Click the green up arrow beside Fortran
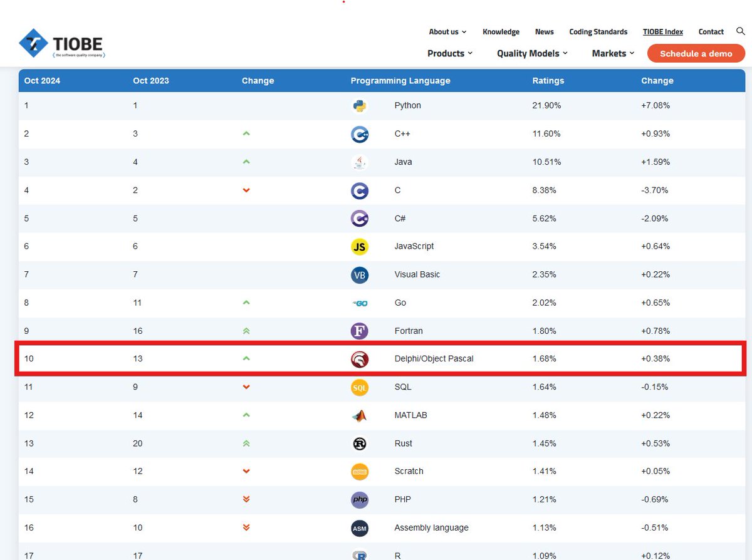Viewport: 752px width, 560px height. pyautogui.click(x=246, y=331)
